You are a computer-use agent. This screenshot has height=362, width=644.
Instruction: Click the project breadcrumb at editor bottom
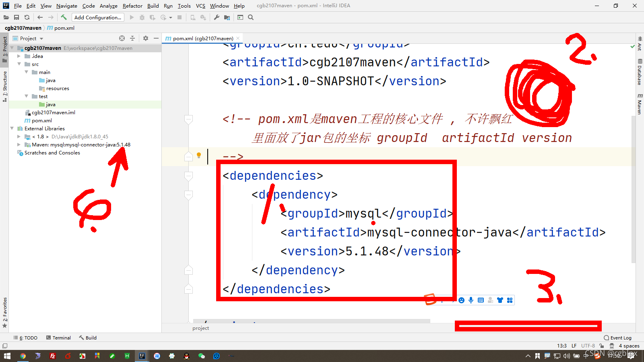[x=201, y=328]
